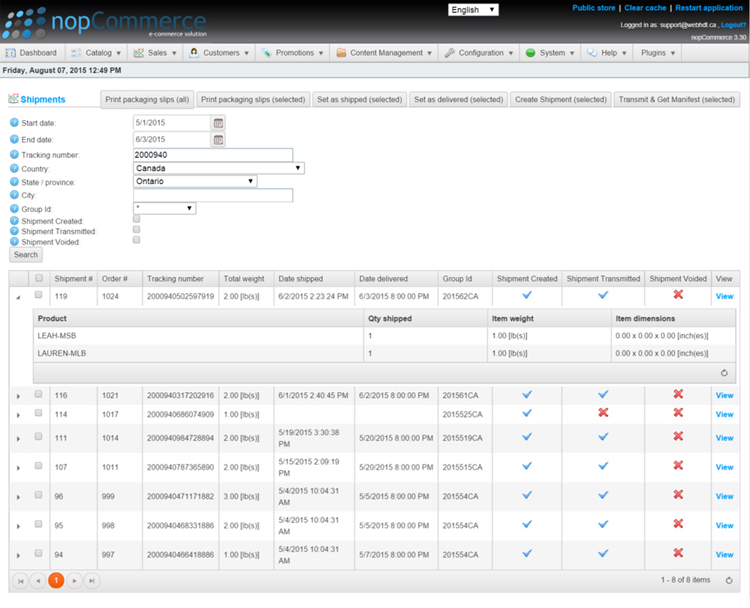Screen dimensions: 750x608
Task: Click the Shipment Voided help icon
Action: (14, 242)
